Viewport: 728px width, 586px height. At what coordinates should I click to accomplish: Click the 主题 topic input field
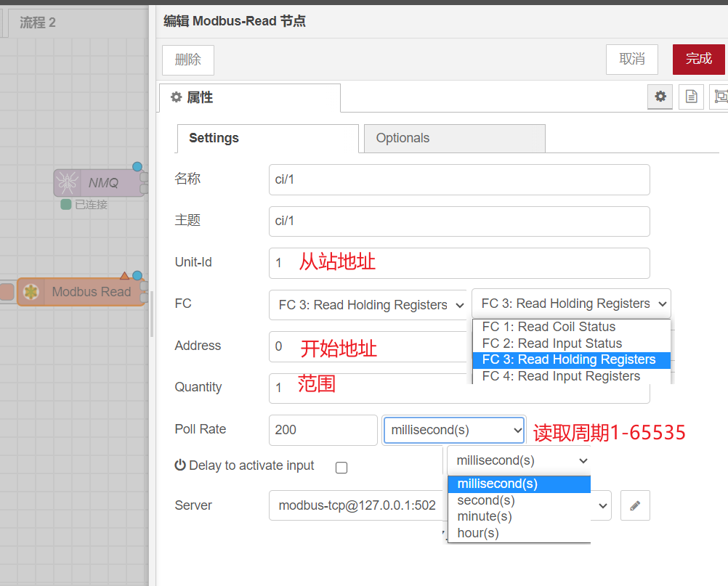pos(459,221)
